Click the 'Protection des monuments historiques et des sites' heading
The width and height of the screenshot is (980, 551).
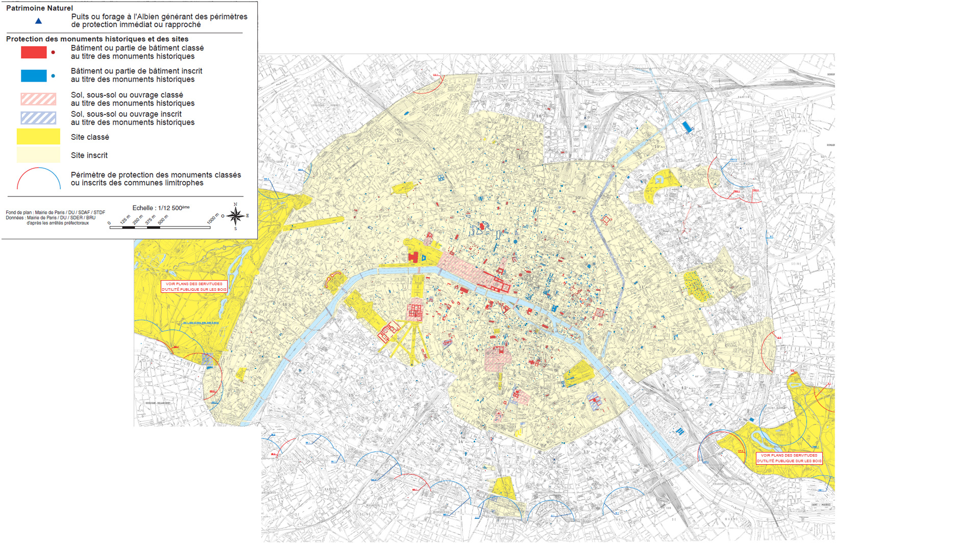coord(97,39)
